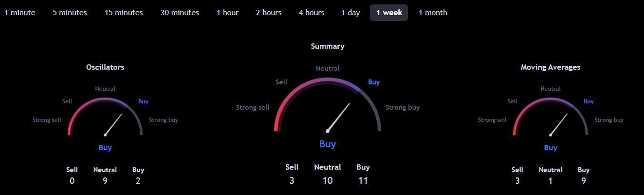Click the Summary Buy count of 11

[x=363, y=180]
